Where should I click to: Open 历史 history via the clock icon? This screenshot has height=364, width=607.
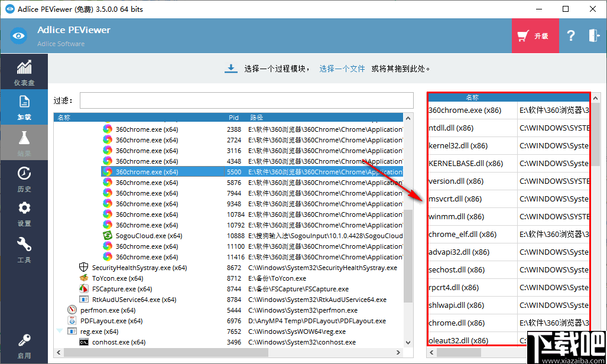pyautogui.click(x=24, y=178)
